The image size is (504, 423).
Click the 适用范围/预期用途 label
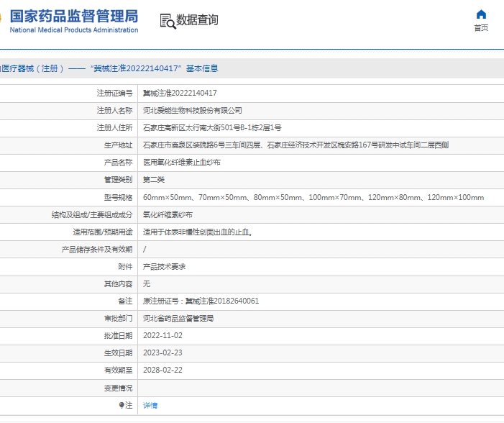coord(103,232)
